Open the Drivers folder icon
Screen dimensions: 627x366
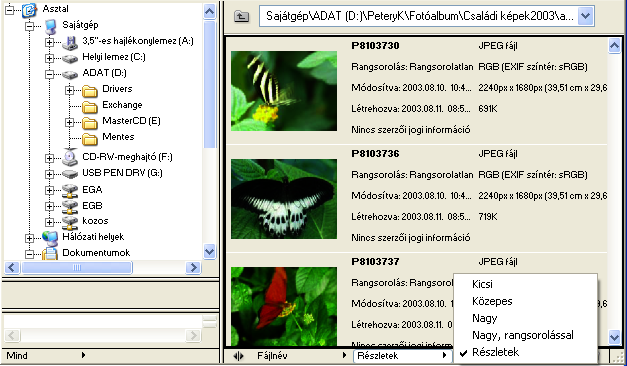coord(90,91)
